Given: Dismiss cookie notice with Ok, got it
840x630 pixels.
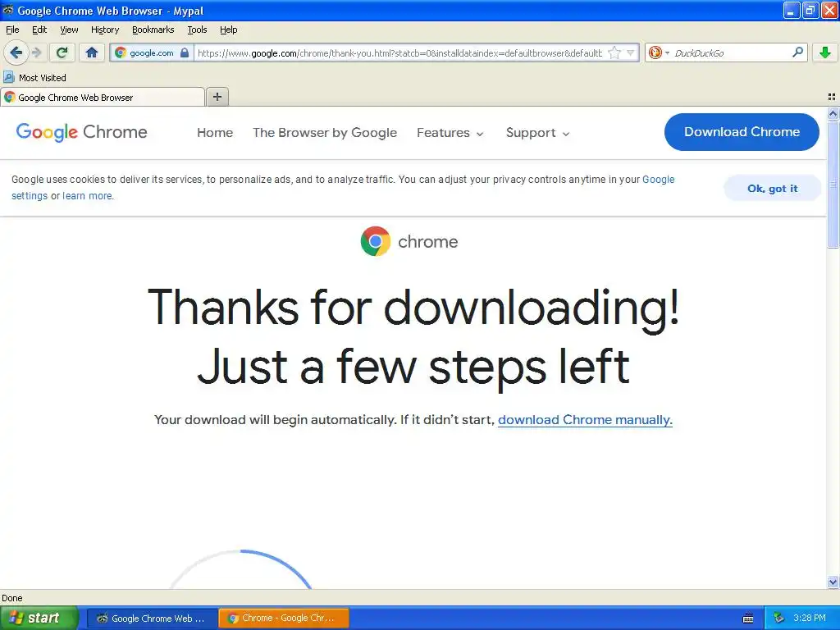Looking at the screenshot, I should point(772,188).
